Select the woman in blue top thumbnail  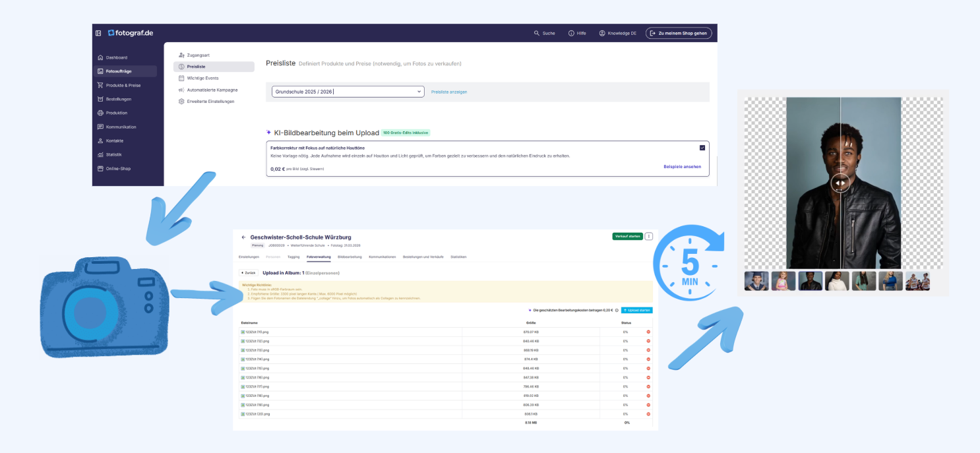tap(891, 281)
